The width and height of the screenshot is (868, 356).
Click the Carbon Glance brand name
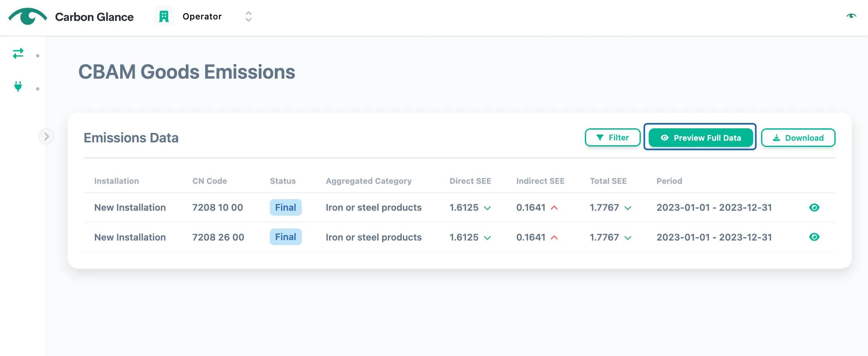tap(95, 17)
